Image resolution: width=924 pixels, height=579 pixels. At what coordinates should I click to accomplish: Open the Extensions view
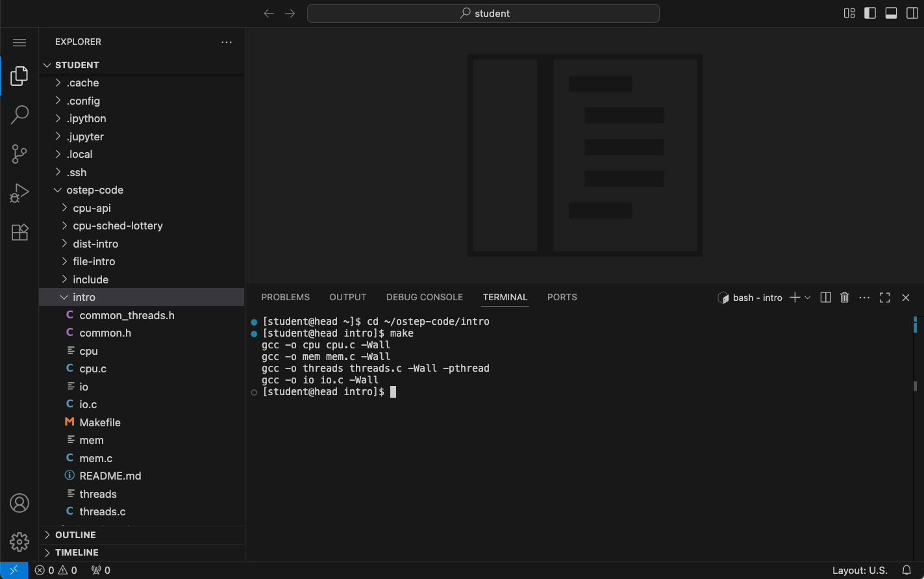pyautogui.click(x=19, y=232)
